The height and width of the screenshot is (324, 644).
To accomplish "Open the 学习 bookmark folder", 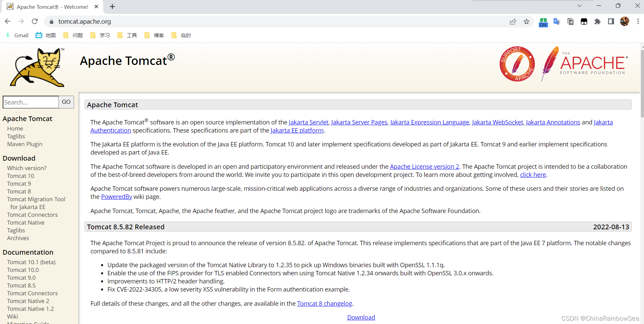I will (x=100, y=35).
